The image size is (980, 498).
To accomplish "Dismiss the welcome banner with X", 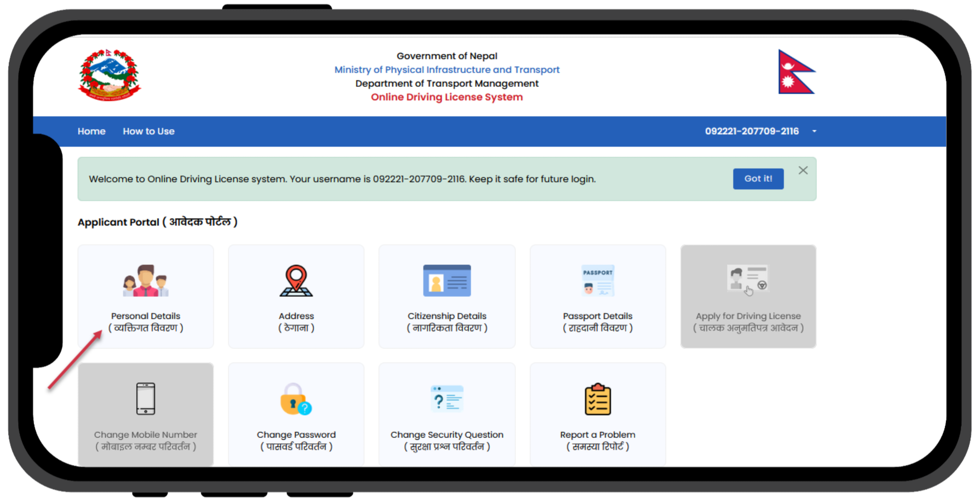I will click(803, 170).
